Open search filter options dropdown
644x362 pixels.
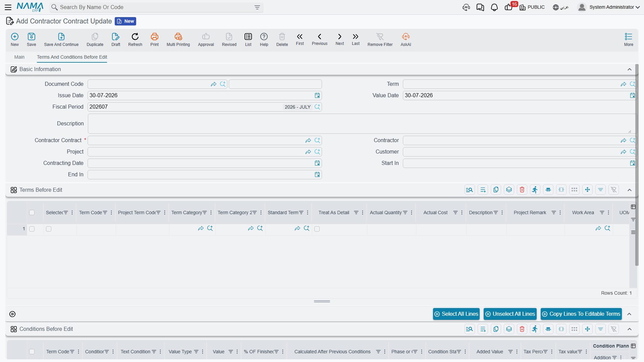(257, 7)
